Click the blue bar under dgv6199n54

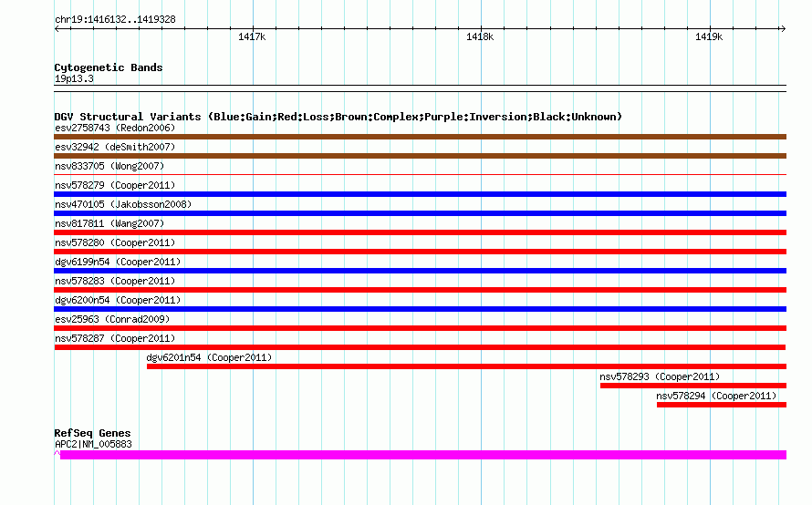click(x=420, y=271)
